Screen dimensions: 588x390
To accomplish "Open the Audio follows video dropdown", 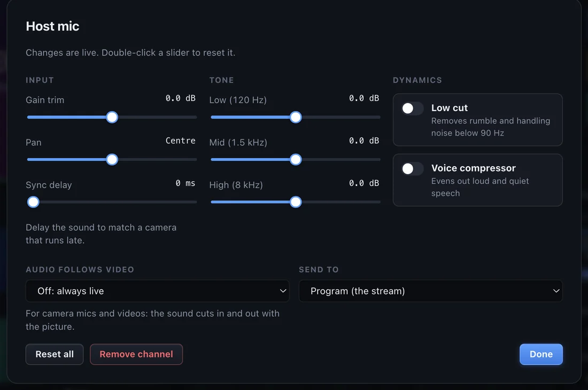I will 158,291.
